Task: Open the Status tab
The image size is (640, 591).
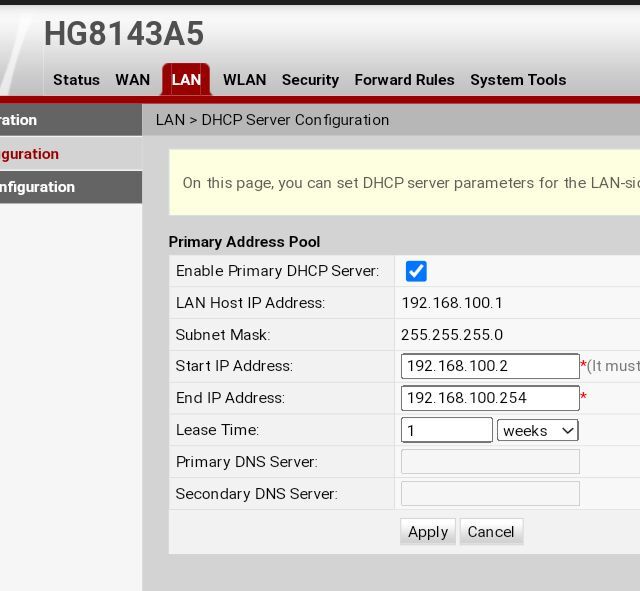Action: [76, 80]
